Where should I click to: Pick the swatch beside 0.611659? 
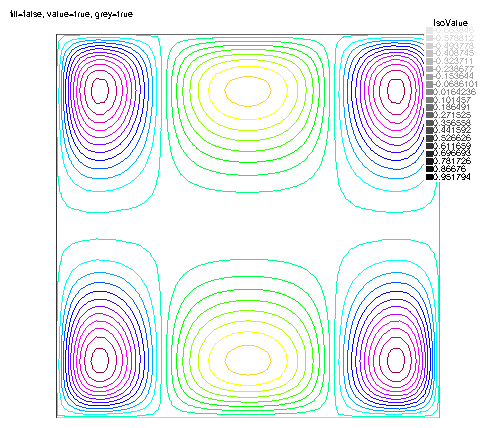429,146
